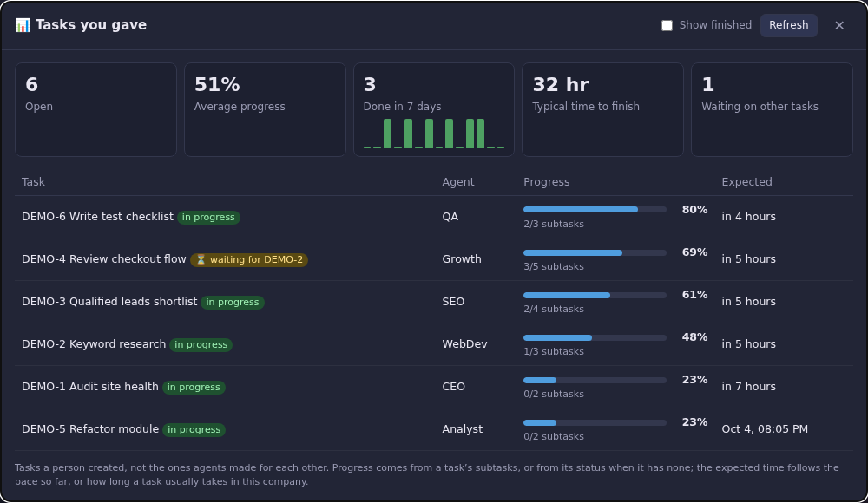Viewport: 868px width, 503px height.
Task: Click the waiting for DEMO-2 badge
Action: (249, 259)
